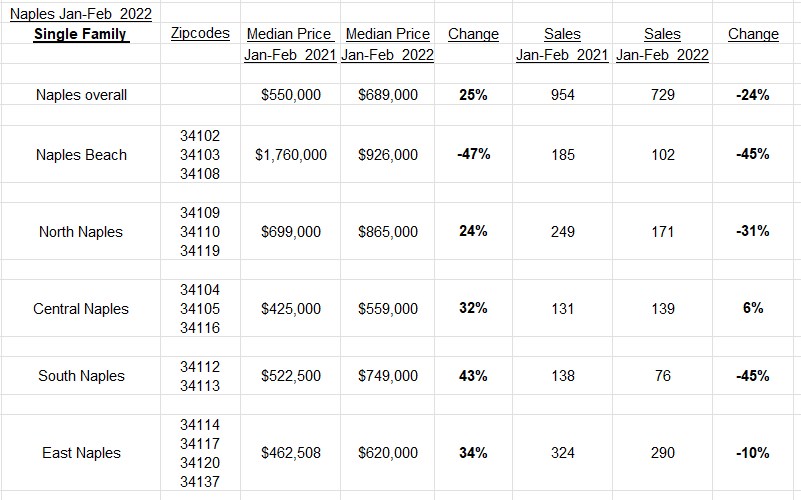Click the $425,000 median price cell
The height and width of the screenshot is (500, 801).
click(x=291, y=309)
